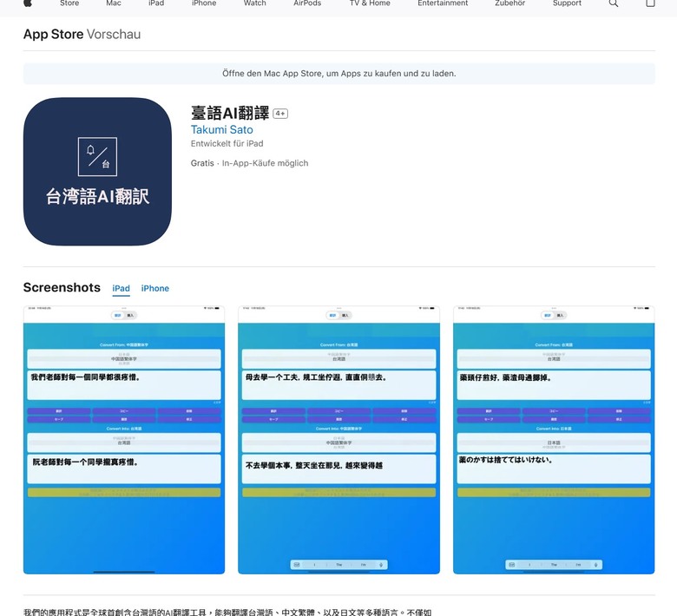Screen dimensions: 677x616
Task: Click the 4+ age rating badge
Action: [x=280, y=114]
